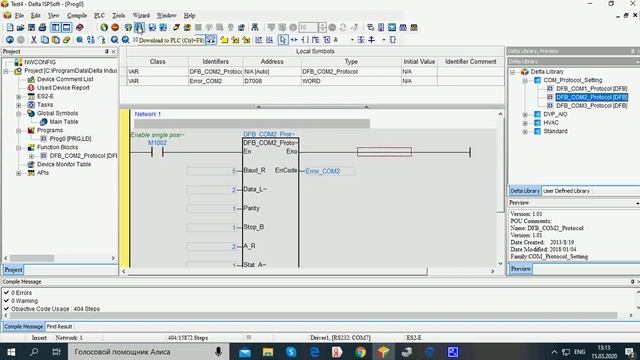
Task: Click the Copy icon in second toolbar
Action: tap(44, 40)
